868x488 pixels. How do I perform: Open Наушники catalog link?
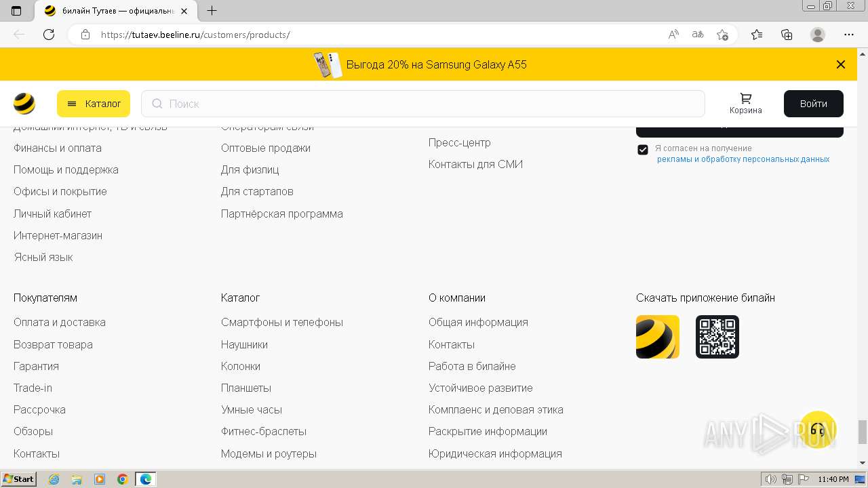(244, 344)
